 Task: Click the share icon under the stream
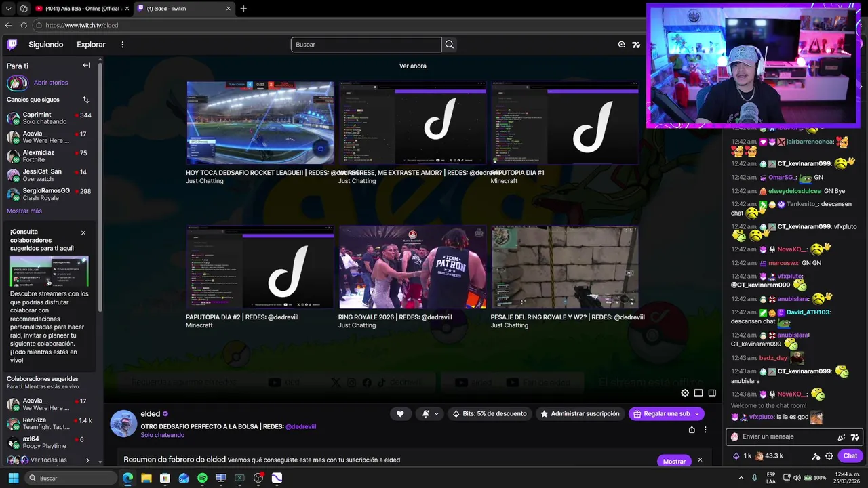(x=692, y=430)
